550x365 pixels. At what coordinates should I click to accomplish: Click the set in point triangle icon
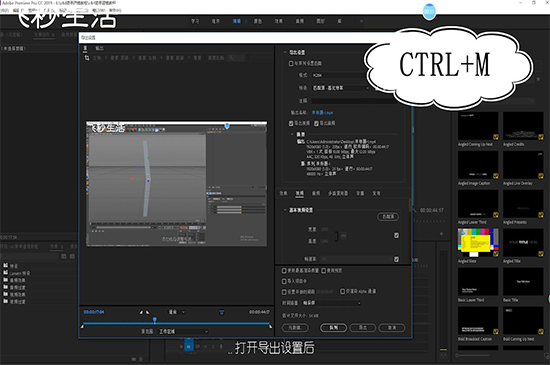point(141,312)
